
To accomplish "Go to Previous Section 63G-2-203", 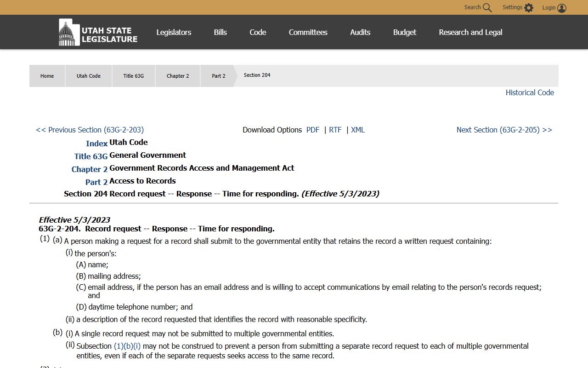I will [x=90, y=130].
